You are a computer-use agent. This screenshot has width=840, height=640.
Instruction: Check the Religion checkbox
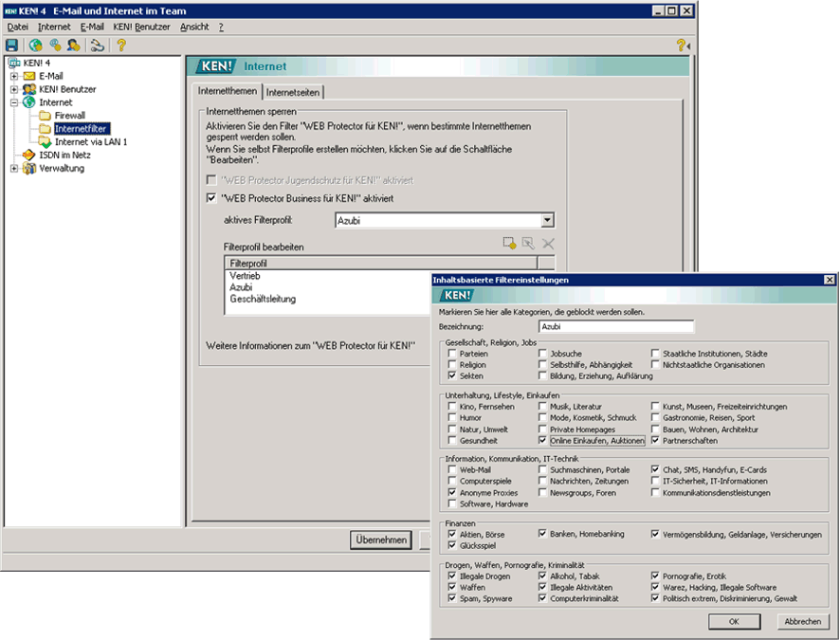coord(452,365)
